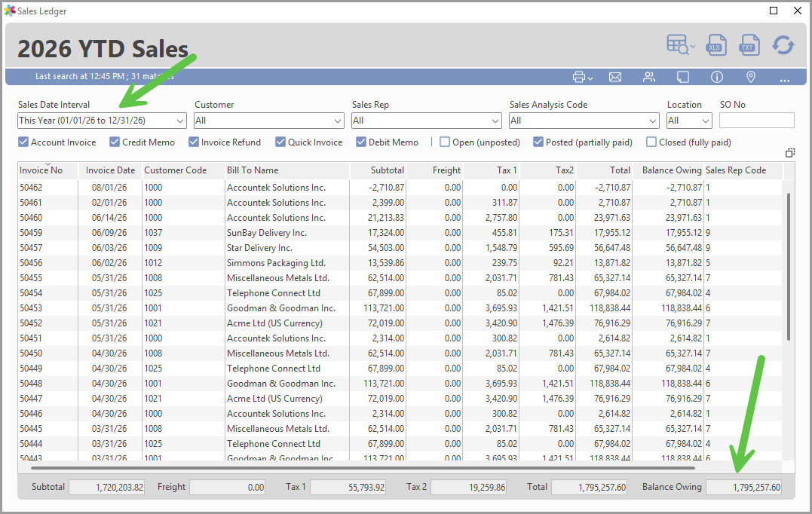Expand the Sales Date Interval dropdown
This screenshot has height=514, width=812.
pos(180,121)
